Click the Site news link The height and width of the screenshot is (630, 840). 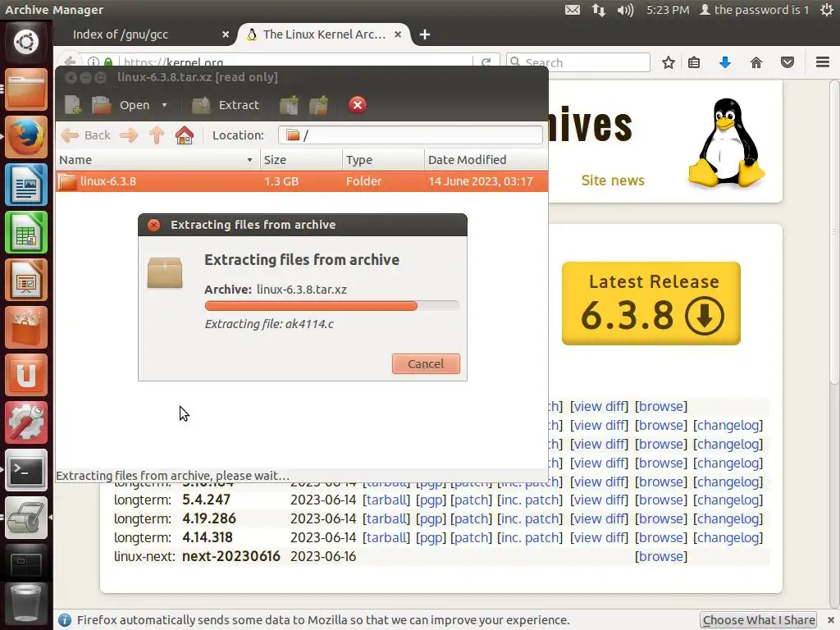click(x=613, y=180)
